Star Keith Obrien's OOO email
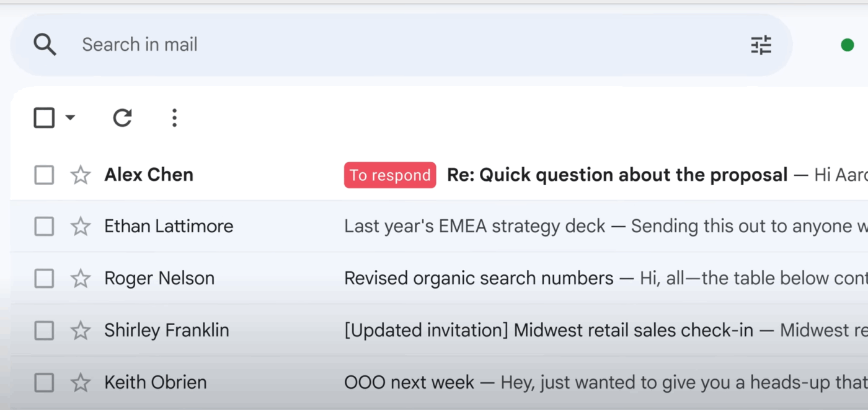 80,382
